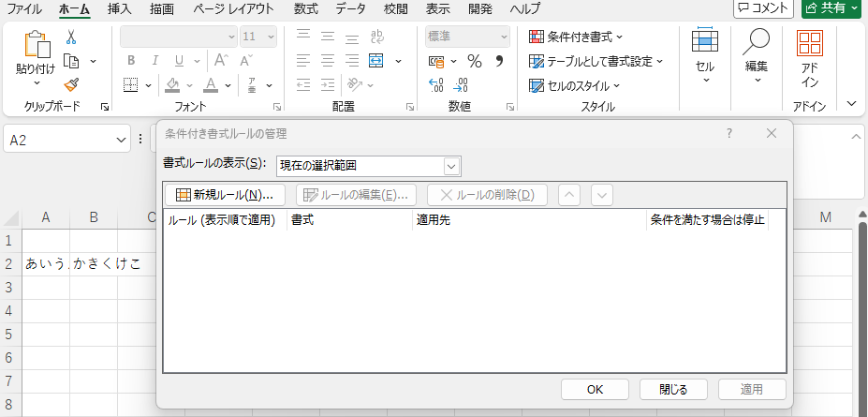Increase font size with larger A icon

coord(221,60)
